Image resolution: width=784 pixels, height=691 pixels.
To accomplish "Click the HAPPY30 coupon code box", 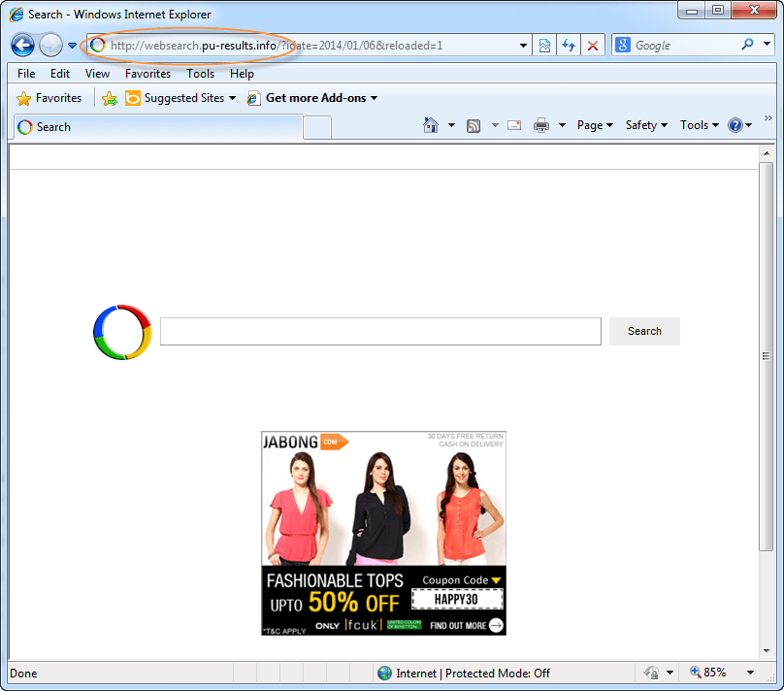I will tap(457, 599).
